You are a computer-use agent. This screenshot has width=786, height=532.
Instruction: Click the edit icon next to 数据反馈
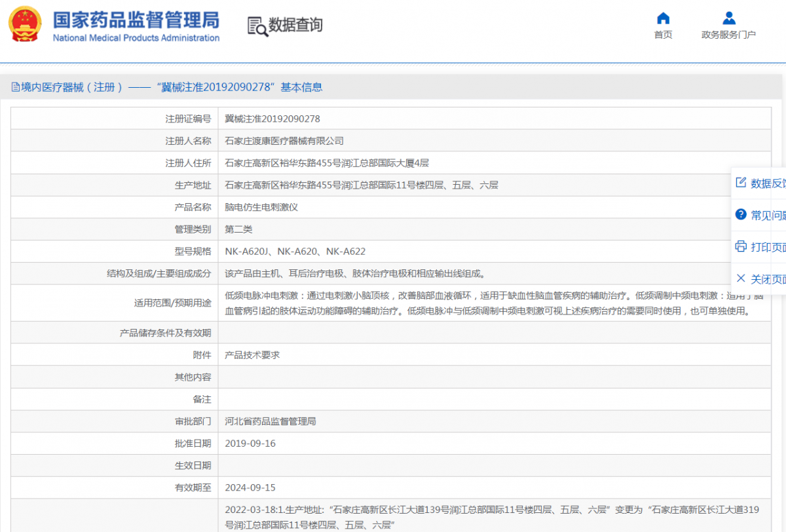pyautogui.click(x=741, y=183)
